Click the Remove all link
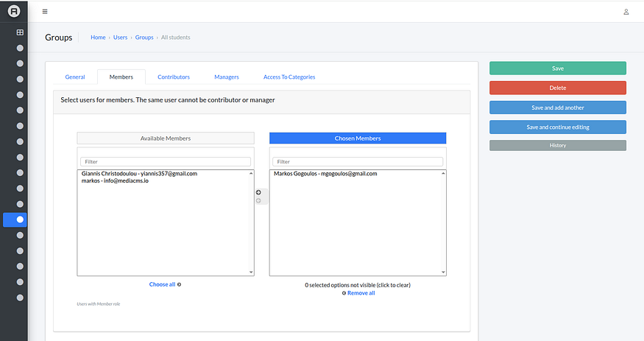This screenshot has height=341, width=644. tap(361, 293)
